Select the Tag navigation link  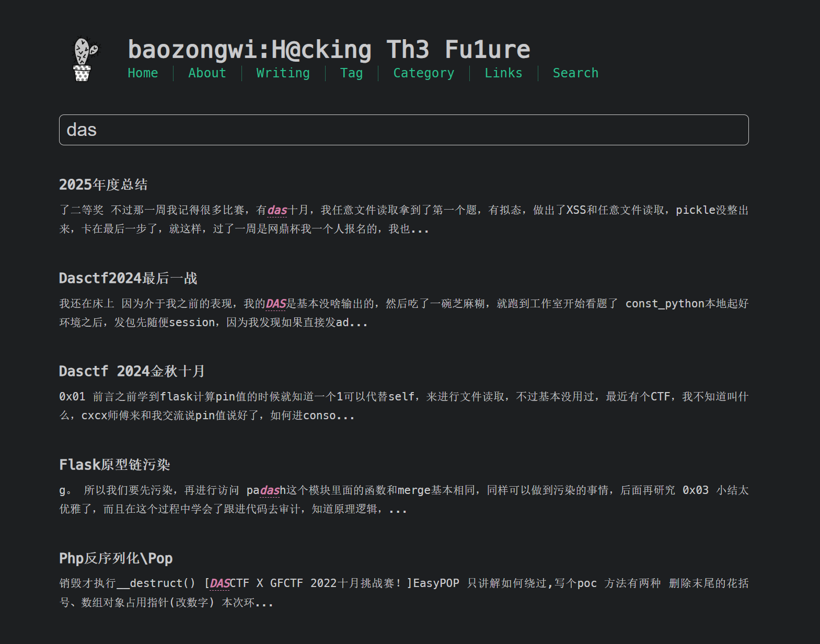coord(351,73)
